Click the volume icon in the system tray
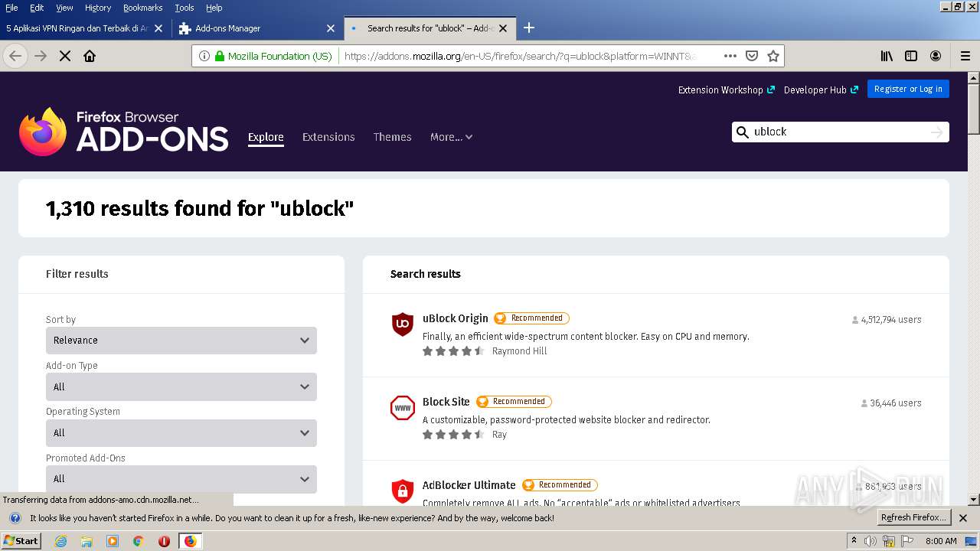This screenshot has height=551, width=980. (871, 541)
